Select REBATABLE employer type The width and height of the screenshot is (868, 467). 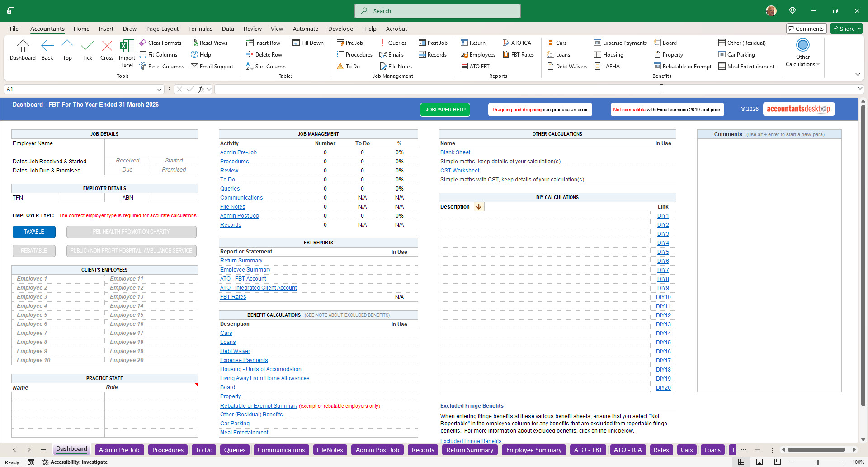[x=34, y=251]
